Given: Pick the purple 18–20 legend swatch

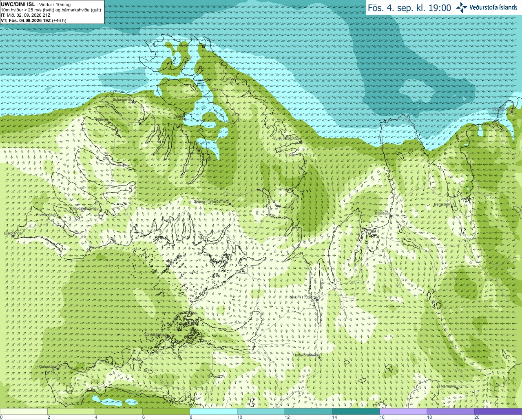Looking at the screenshot, I should coord(450,411).
